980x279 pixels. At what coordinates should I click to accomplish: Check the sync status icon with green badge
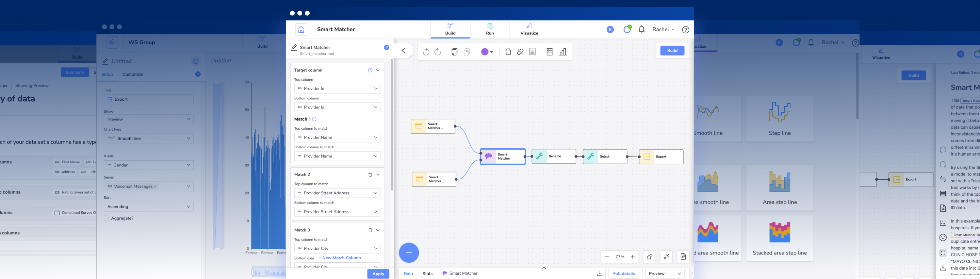click(627, 29)
